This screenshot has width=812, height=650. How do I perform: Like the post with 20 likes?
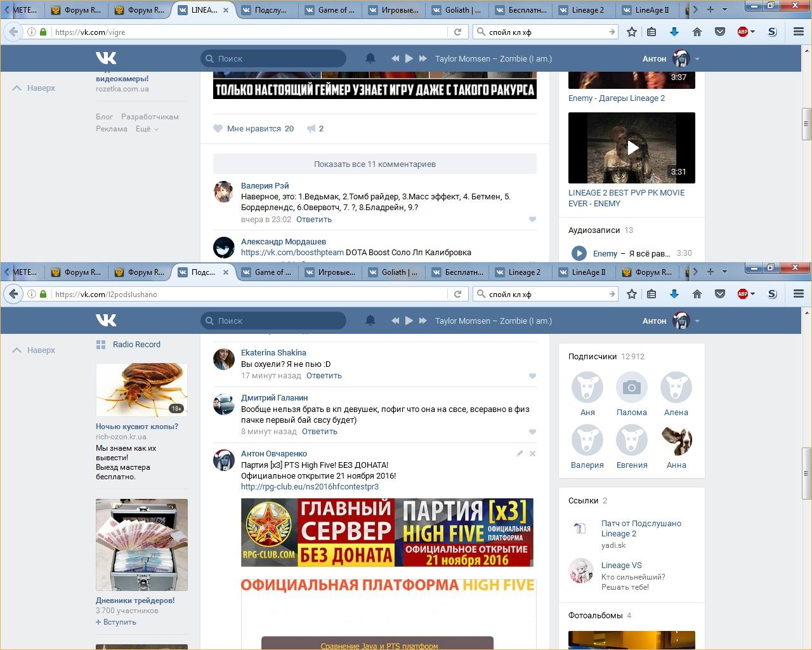(218, 129)
